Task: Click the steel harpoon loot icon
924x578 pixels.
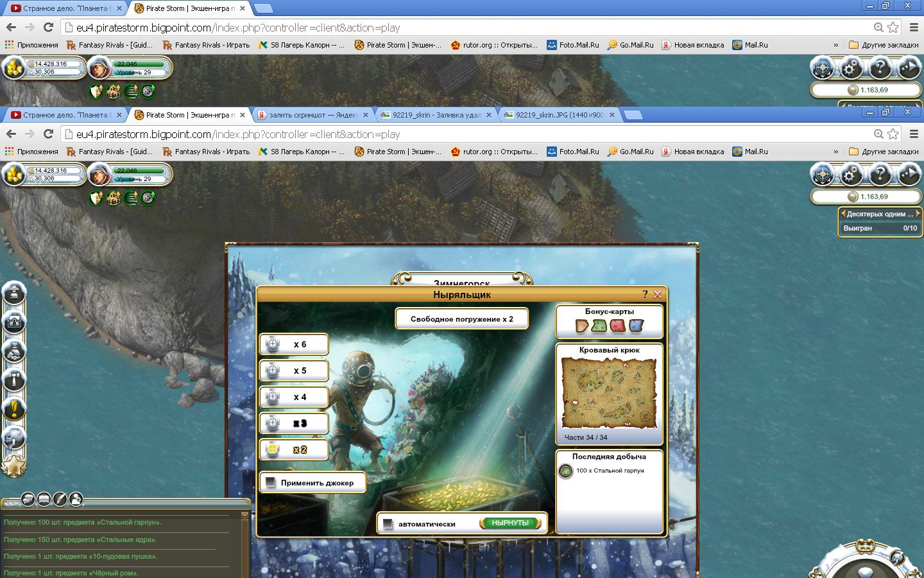Action: click(565, 471)
